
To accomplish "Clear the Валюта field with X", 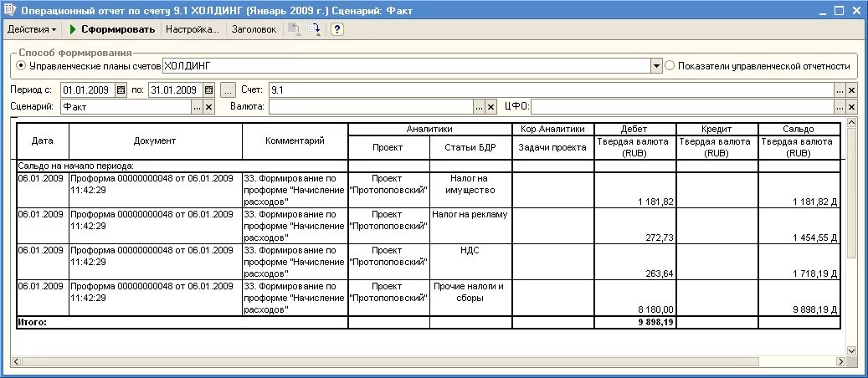I will click(490, 107).
